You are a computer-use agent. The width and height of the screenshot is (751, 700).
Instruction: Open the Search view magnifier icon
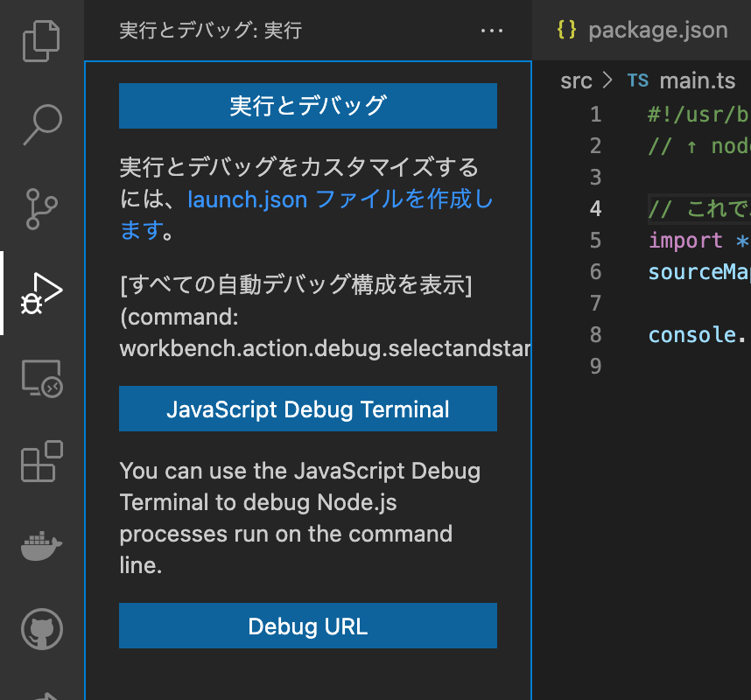coord(41,125)
